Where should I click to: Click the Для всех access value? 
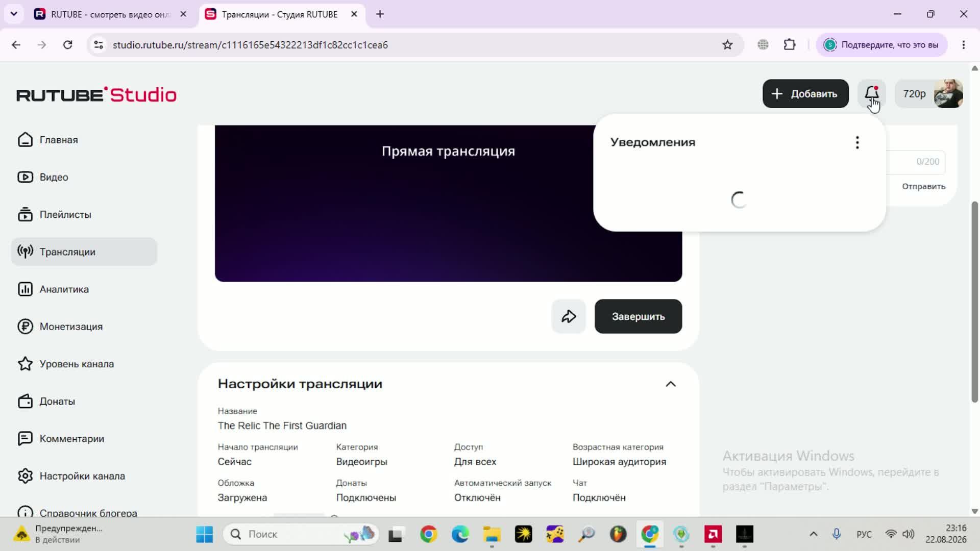[475, 462]
